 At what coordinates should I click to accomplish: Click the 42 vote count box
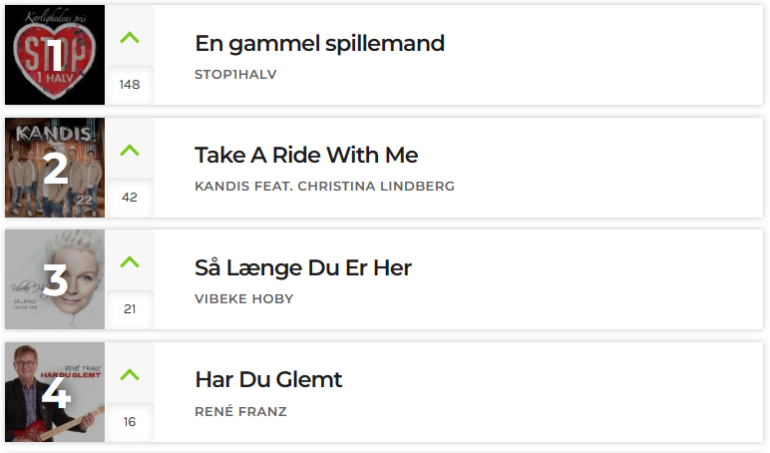coord(130,197)
